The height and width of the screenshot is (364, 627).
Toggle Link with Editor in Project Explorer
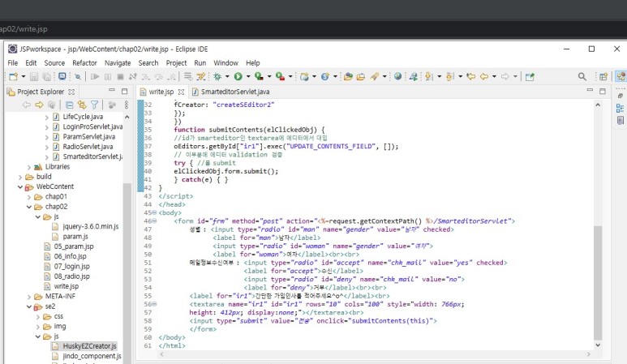[x=82, y=105]
